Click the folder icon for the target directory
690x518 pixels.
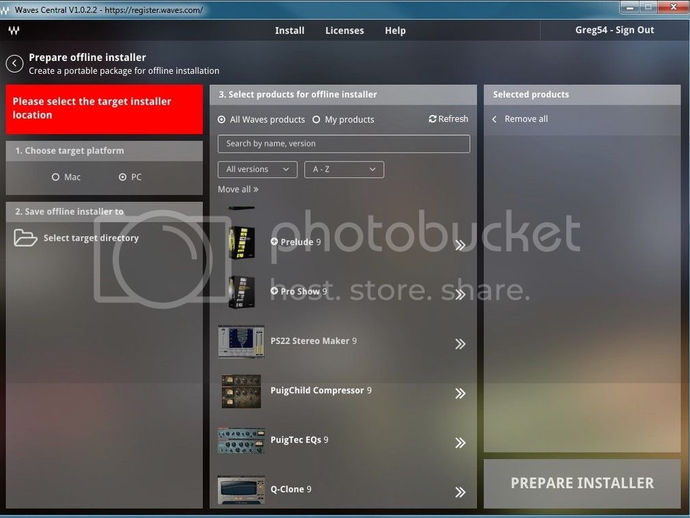coord(25,238)
